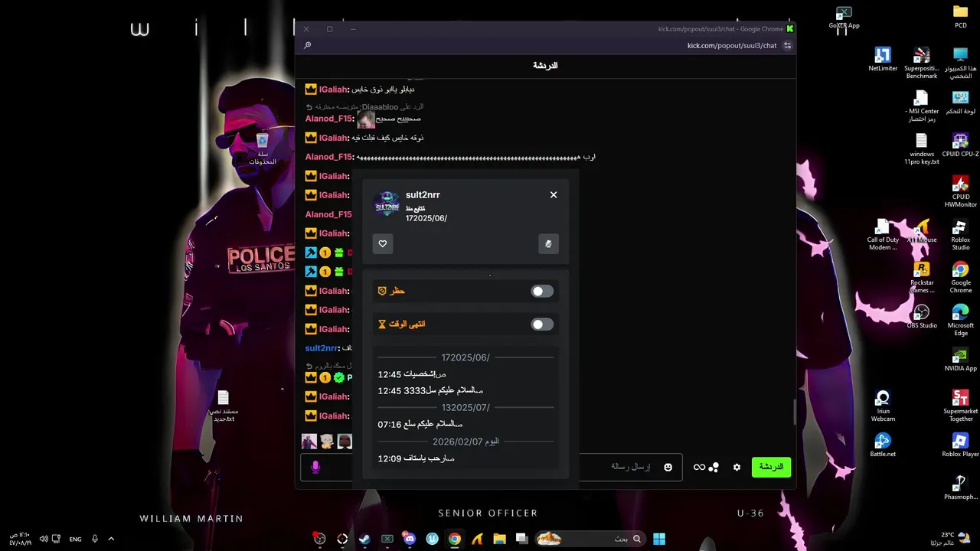Open the Windows Start button
The height and width of the screenshot is (551, 980).
659,539
